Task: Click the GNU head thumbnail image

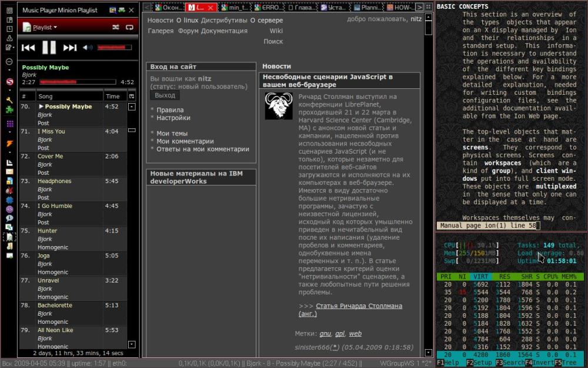Action: (279, 106)
